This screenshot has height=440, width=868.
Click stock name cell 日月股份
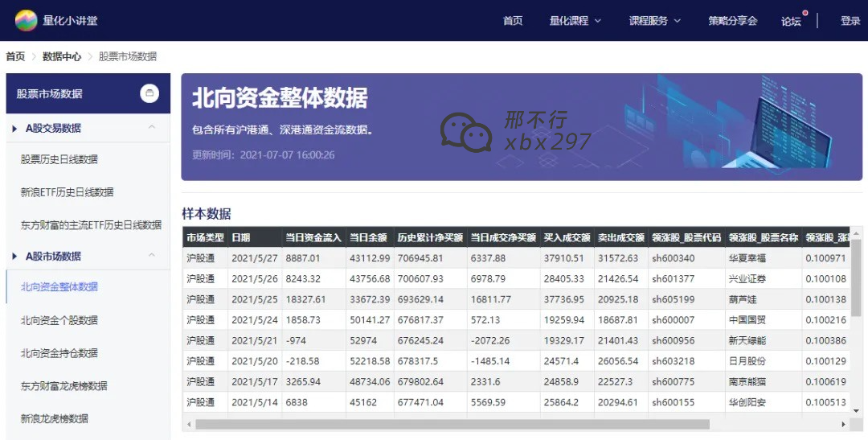click(x=764, y=360)
